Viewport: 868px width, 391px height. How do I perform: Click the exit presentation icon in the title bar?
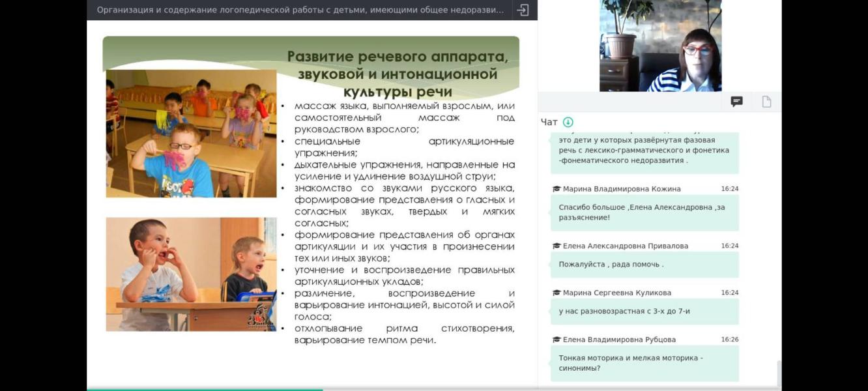(x=523, y=10)
